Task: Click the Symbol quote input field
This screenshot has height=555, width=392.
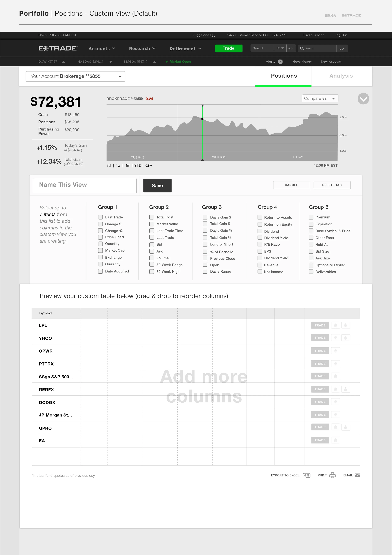Action: pyautogui.click(x=262, y=48)
